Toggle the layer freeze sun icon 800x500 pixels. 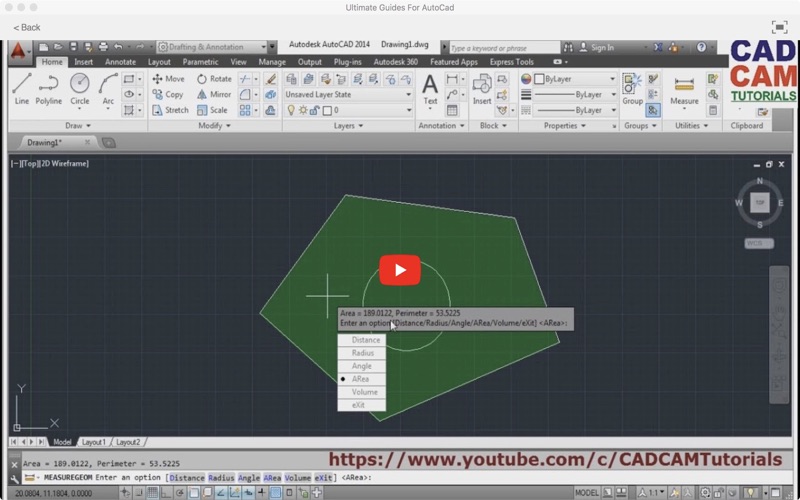(x=303, y=110)
